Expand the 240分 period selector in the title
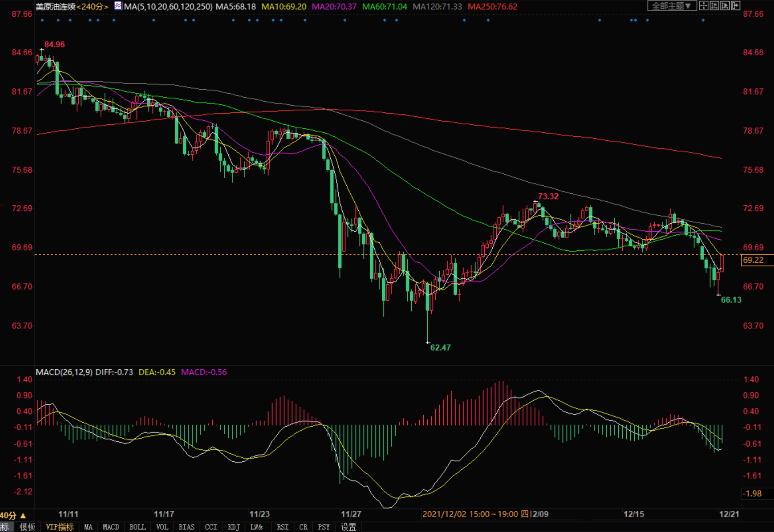The height and width of the screenshot is (532, 774). point(92,7)
